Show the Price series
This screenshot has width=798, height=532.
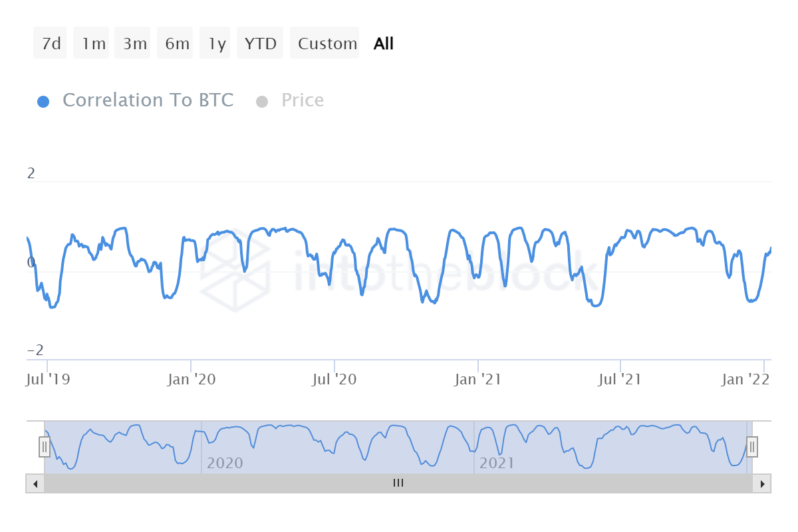tap(303, 100)
